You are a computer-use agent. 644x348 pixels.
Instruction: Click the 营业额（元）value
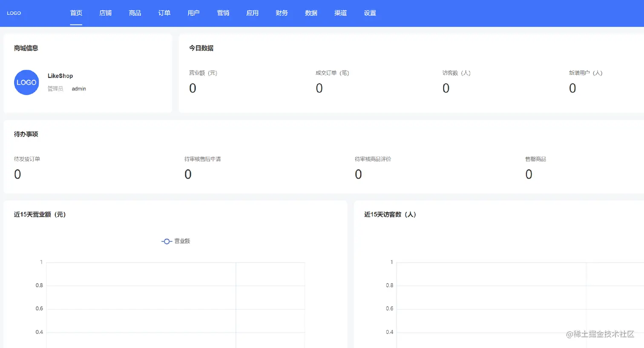pyautogui.click(x=193, y=88)
